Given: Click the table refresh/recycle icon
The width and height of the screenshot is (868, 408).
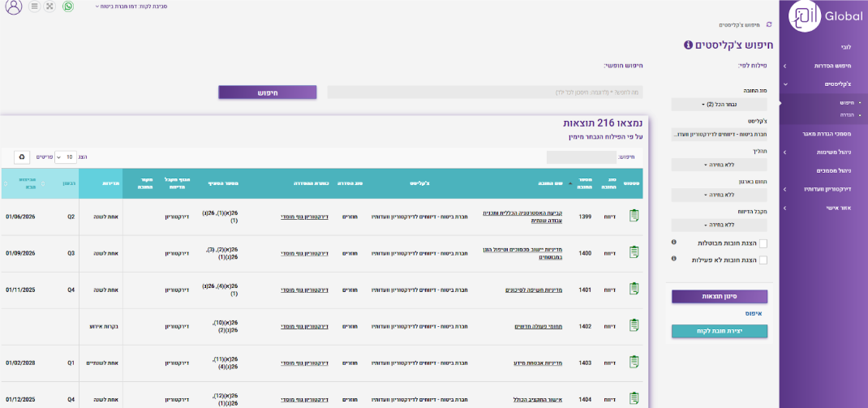Looking at the screenshot, I should click(21, 157).
